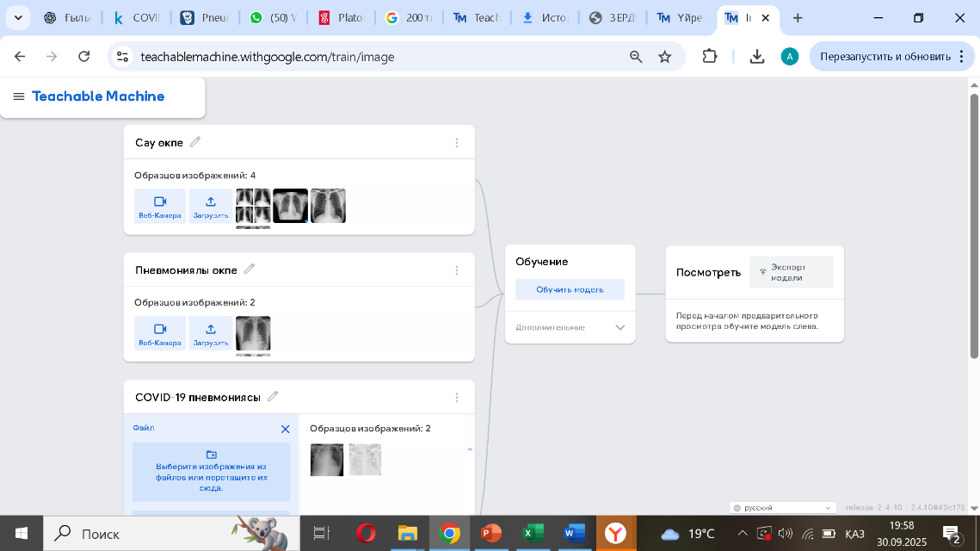The width and height of the screenshot is (980, 551).
Task: Go back in browser history
Action: click(x=20, y=57)
